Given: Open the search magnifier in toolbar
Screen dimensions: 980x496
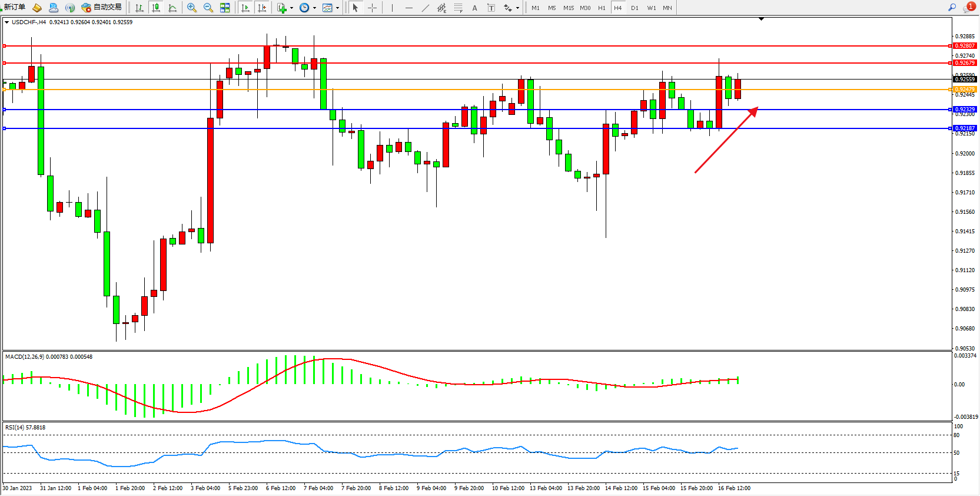Looking at the screenshot, I should tap(952, 8).
